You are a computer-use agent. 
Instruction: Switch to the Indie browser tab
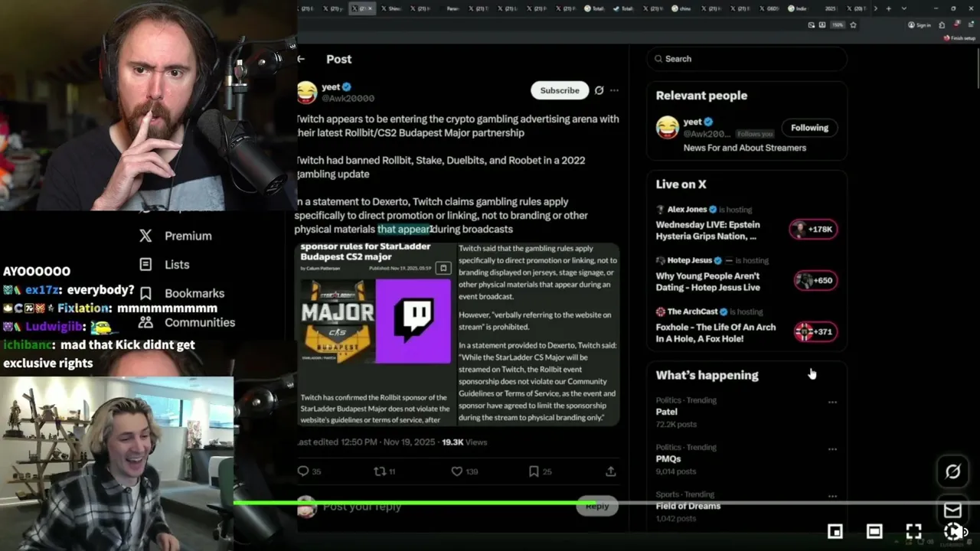(799, 8)
